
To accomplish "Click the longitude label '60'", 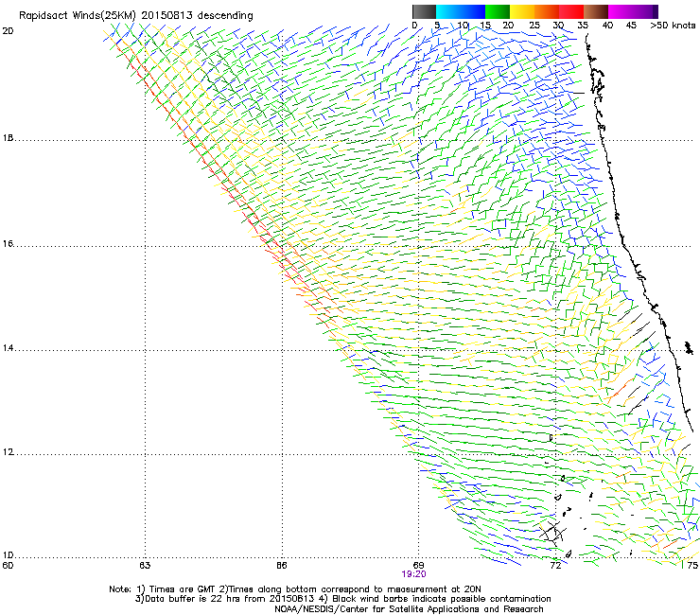I will (x=8, y=566).
